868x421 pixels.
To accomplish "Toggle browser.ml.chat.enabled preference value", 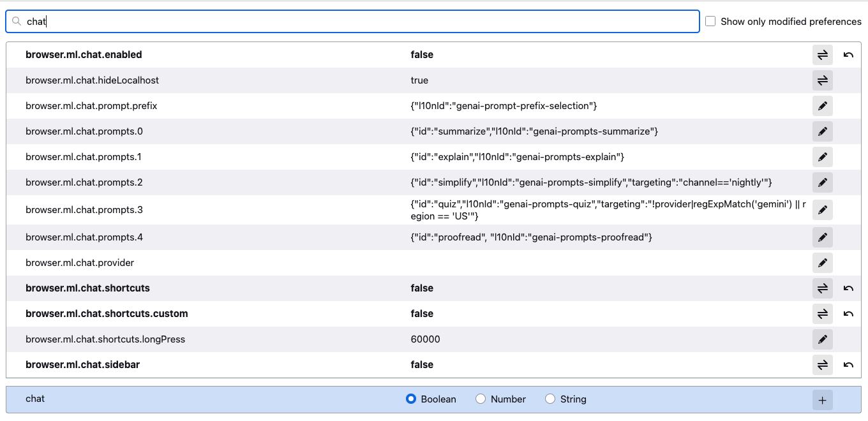I will (x=823, y=55).
